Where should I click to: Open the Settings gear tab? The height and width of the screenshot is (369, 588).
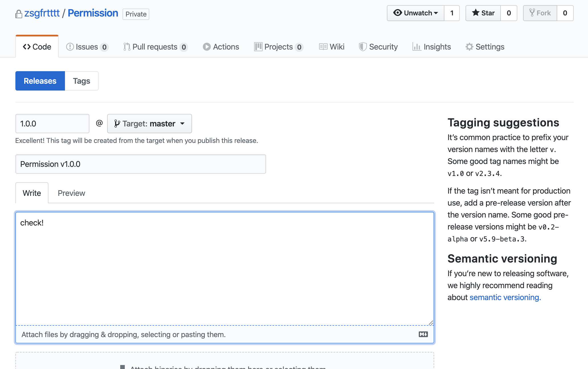(485, 47)
